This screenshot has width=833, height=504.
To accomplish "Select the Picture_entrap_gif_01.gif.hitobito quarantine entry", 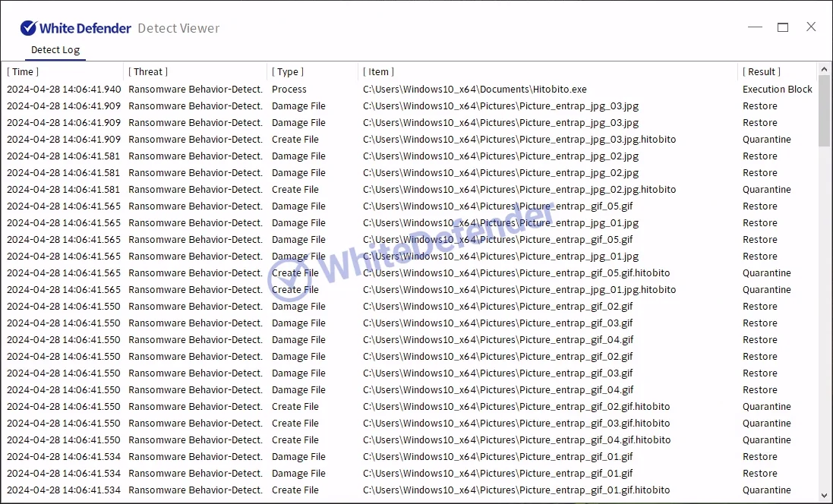I will (x=516, y=490).
